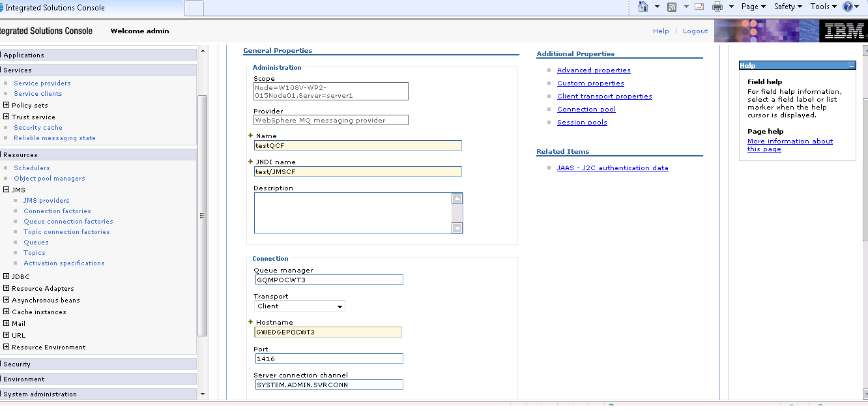Collapse the JMS tree node
868x412 pixels.
7,190
